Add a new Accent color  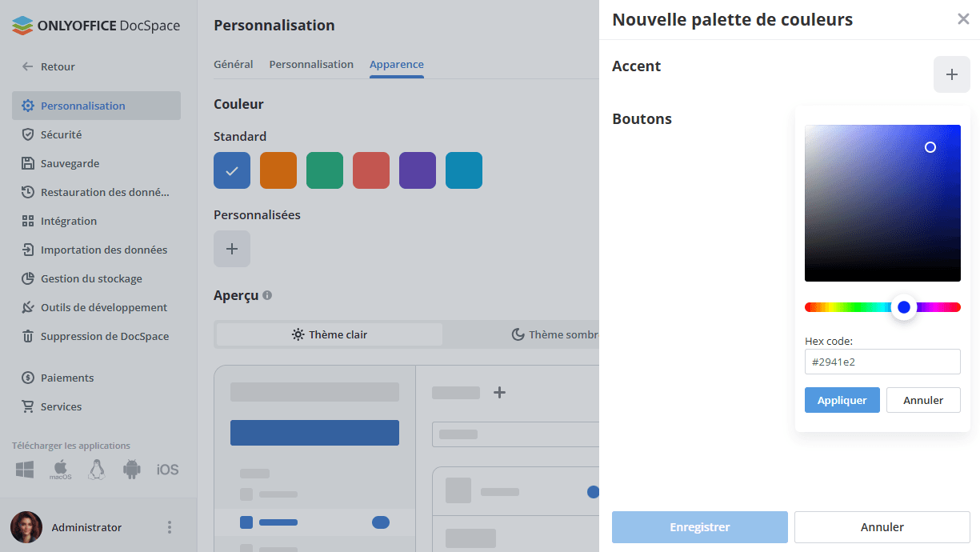click(951, 74)
